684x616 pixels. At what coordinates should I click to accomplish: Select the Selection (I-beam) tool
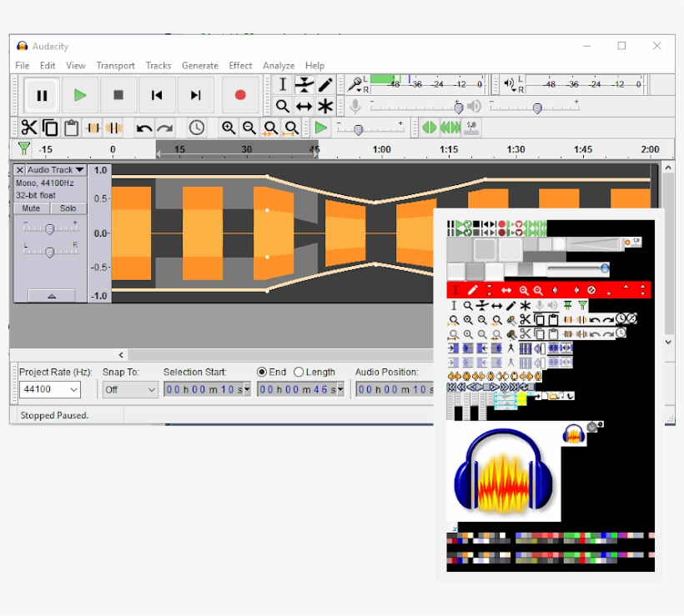click(x=283, y=84)
